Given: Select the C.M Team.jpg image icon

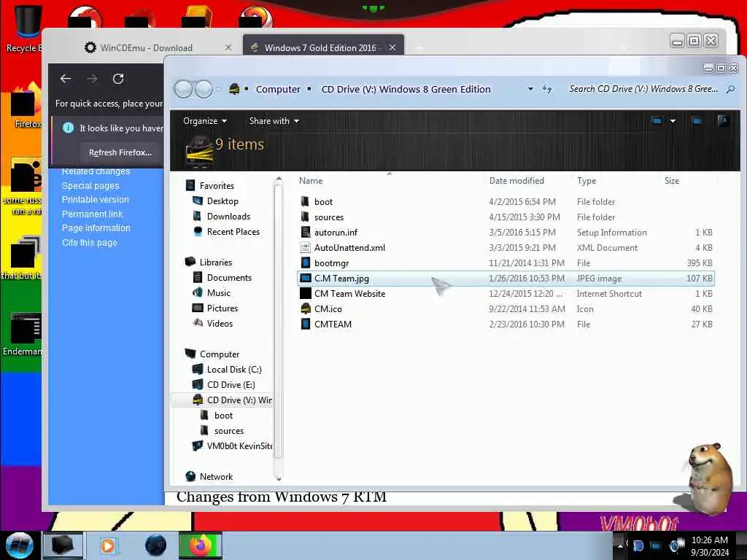Looking at the screenshot, I should (306, 278).
